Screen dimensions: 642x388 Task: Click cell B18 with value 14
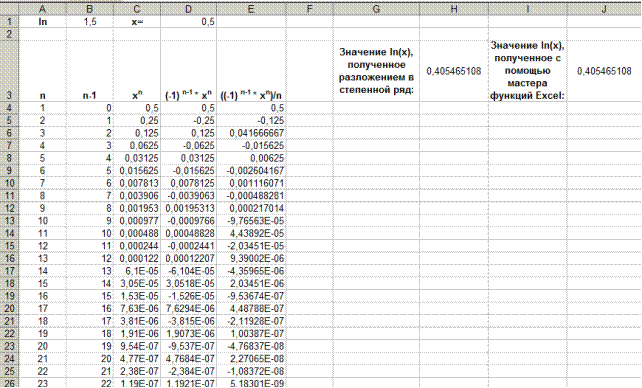[89, 283]
